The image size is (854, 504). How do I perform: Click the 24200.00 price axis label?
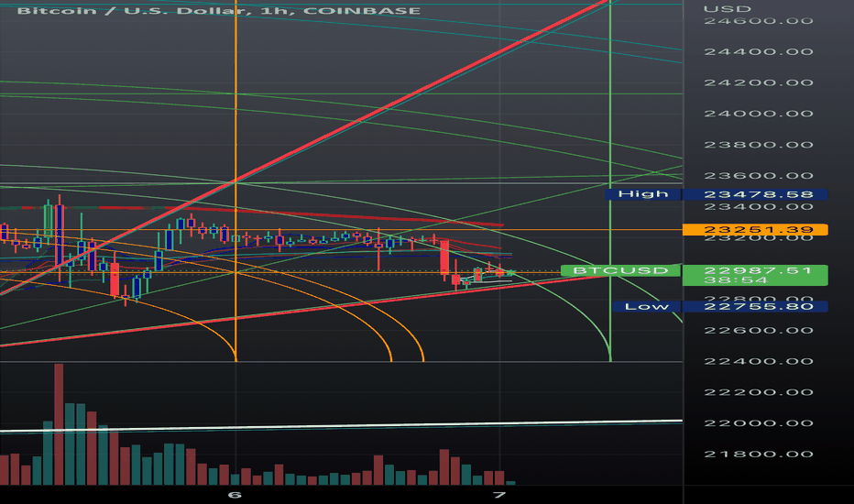click(x=759, y=82)
